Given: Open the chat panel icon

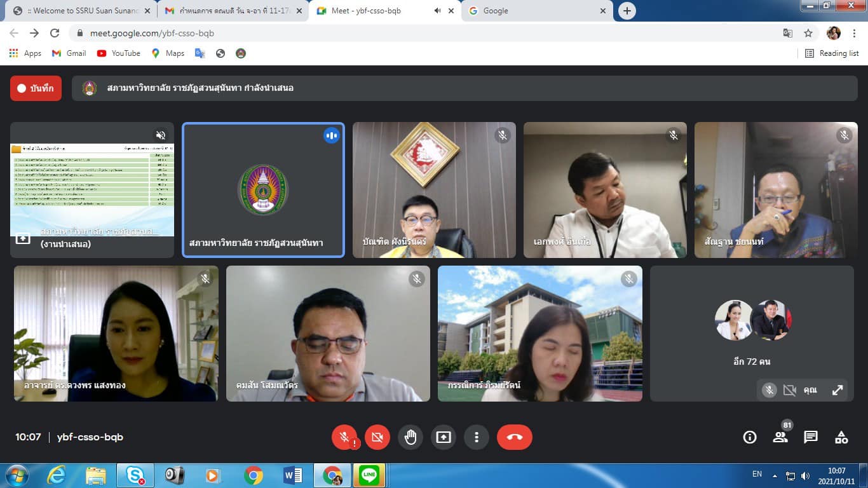Looking at the screenshot, I should (811, 437).
